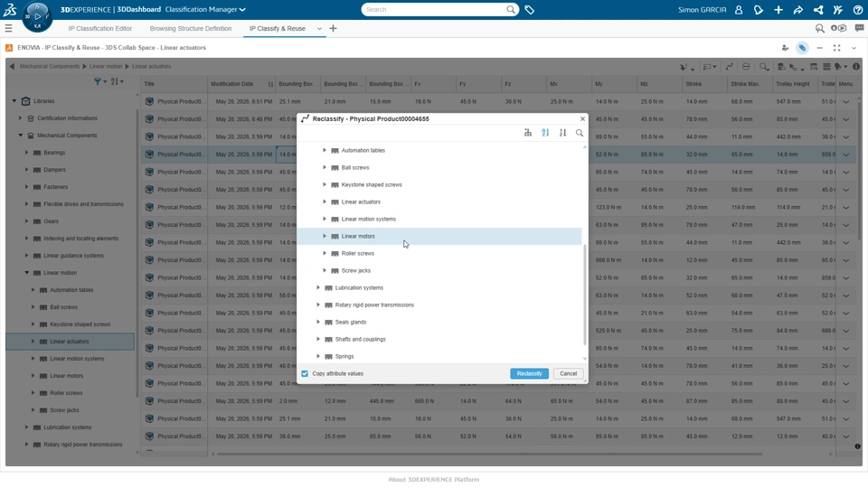Click descending sort icon in Reclassify dialog
This screenshot has height=488, width=868.
[x=562, y=133]
